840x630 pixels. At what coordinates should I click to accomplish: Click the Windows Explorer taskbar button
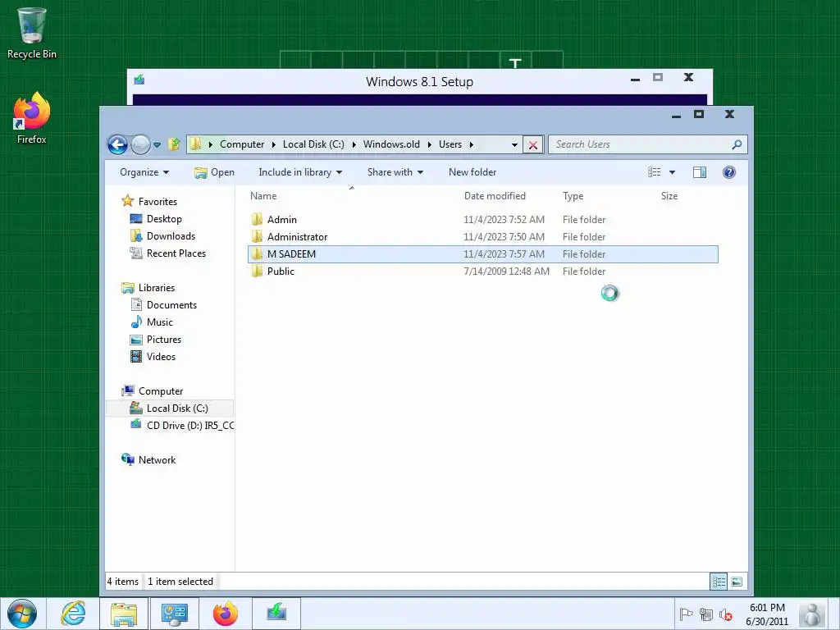pyautogui.click(x=124, y=614)
